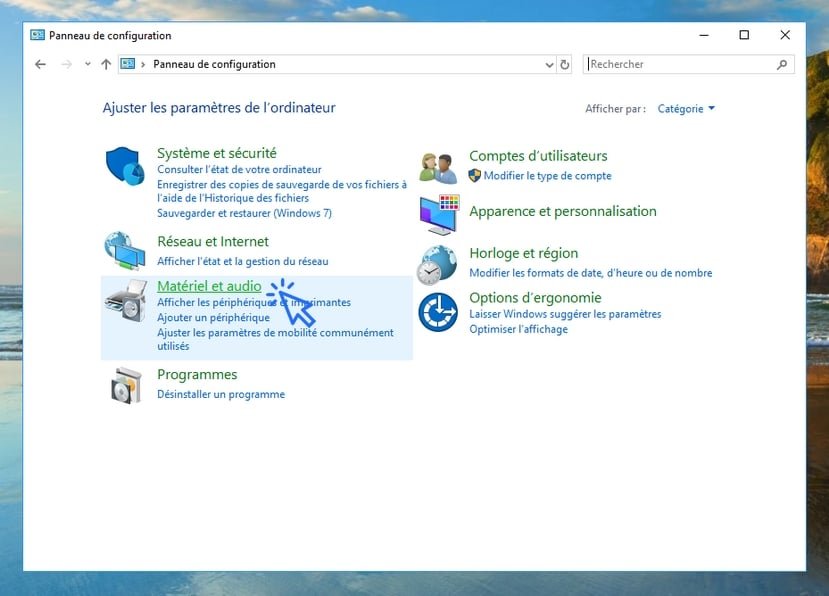Click the forward navigation arrow
Screen dimensions: 829x596
(x=67, y=65)
